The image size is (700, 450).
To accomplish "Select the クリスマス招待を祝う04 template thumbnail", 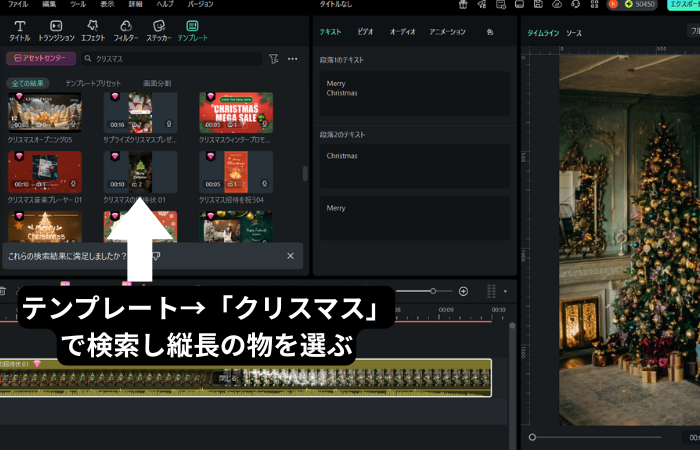I will [236, 172].
